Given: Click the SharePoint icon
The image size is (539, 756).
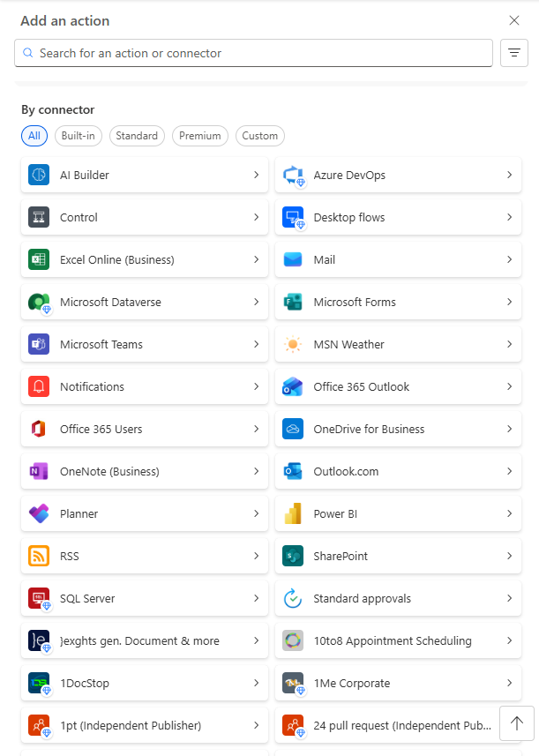Looking at the screenshot, I should 293,556.
